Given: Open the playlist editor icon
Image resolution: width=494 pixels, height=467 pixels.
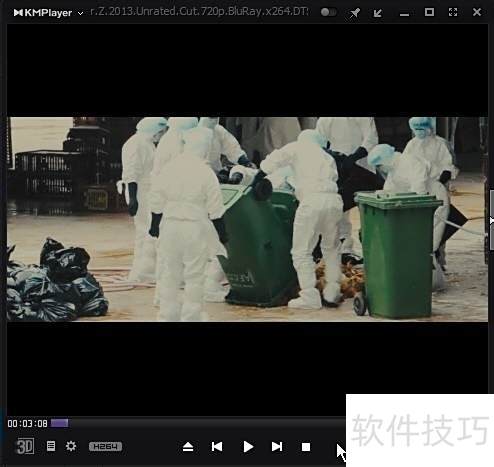Looking at the screenshot, I should [51, 446].
